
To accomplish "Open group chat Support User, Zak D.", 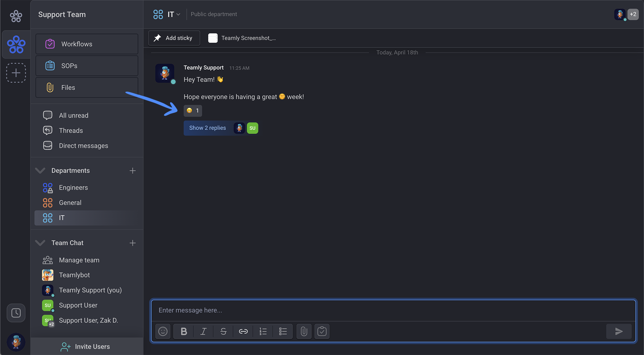I will pos(87,320).
